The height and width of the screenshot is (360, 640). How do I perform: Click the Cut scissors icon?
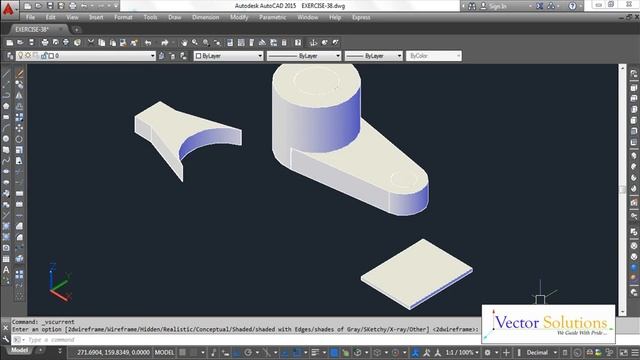91,42
